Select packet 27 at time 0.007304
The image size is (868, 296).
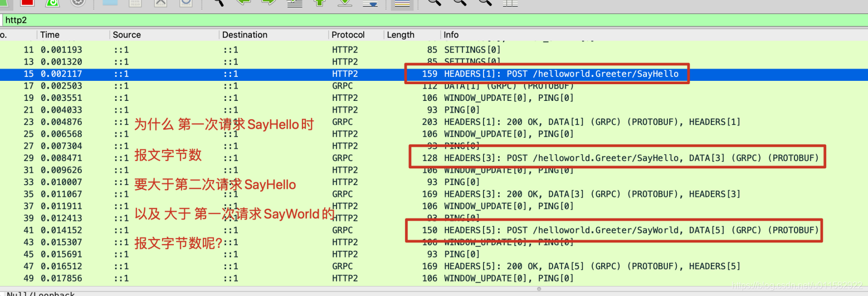434,146
